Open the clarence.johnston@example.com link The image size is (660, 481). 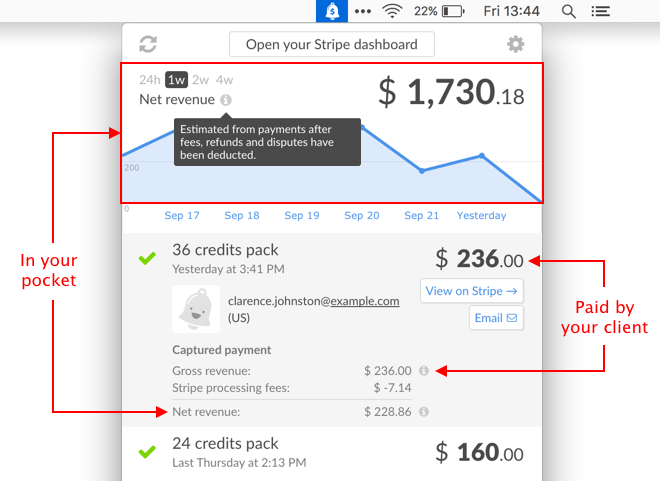[x=314, y=301]
